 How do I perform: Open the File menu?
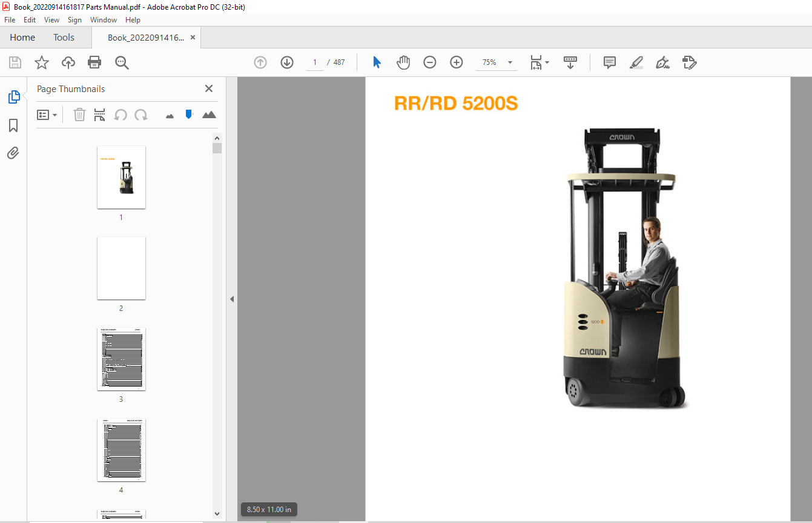coord(10,20)
